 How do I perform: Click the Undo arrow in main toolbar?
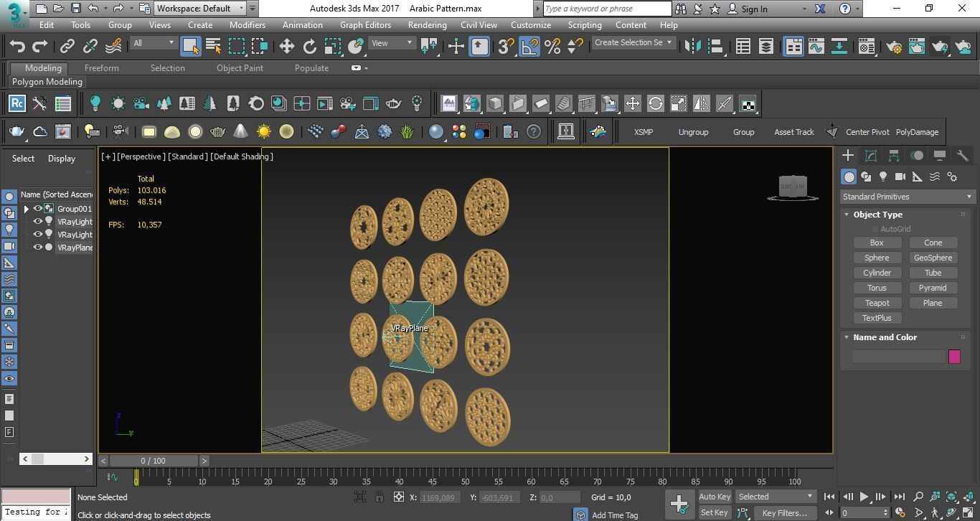coord(17,46)
